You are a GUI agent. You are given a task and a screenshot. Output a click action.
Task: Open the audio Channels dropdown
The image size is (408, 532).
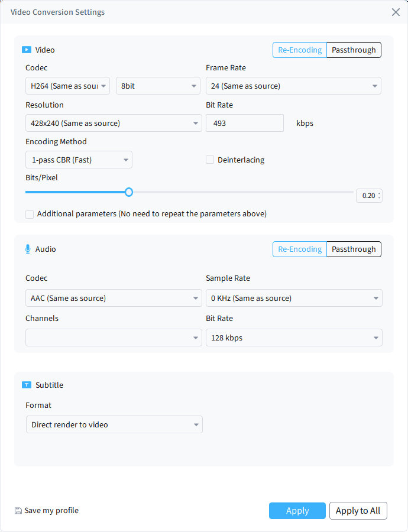click(114, 337)
